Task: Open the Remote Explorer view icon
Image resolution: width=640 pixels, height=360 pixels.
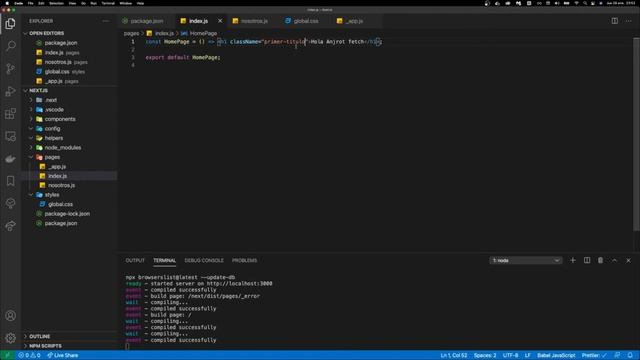Action: coord(11,136)
